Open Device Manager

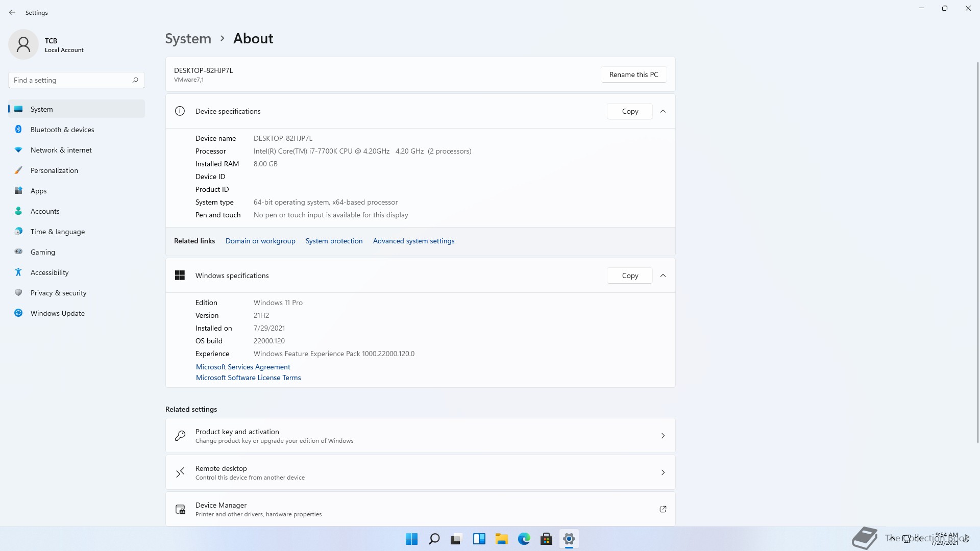pyautogui.click(x=420, y=509)
